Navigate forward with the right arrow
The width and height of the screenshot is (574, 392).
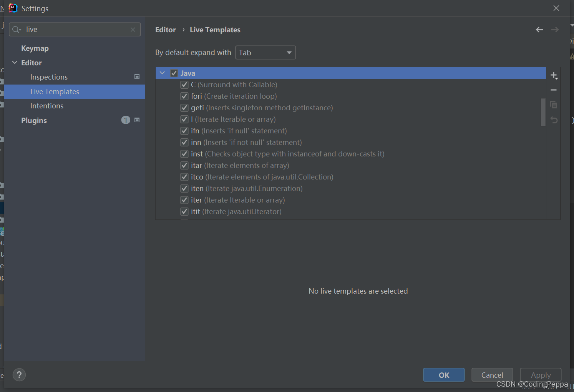[555, 30]
